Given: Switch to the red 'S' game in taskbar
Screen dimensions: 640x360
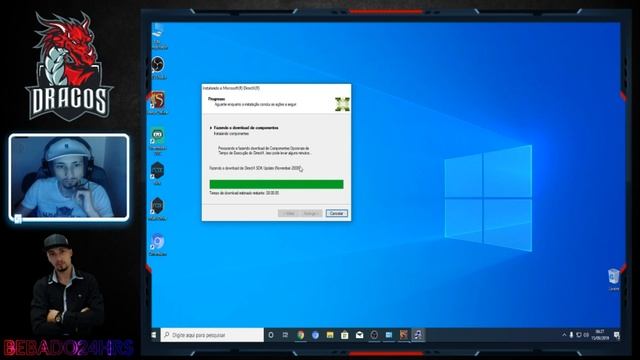Looking at the screenshot, I should pyautogui.click(x=404, y=335).
